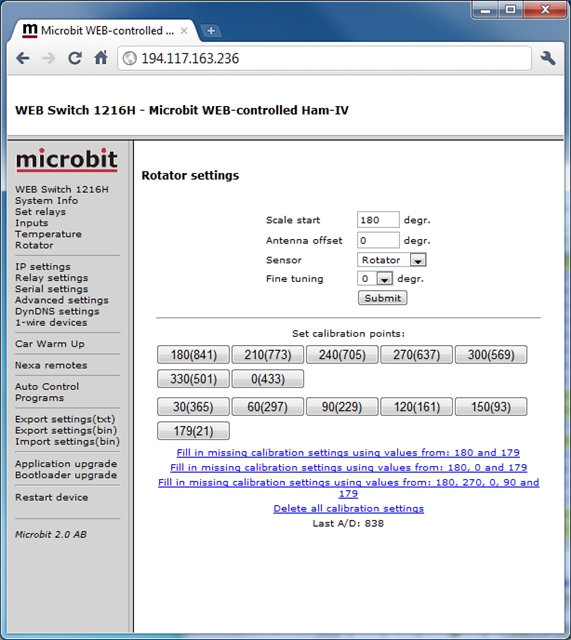Go to the browser home page icon
Viewport: 571px width, 640px height.
[x=101, y=58]
